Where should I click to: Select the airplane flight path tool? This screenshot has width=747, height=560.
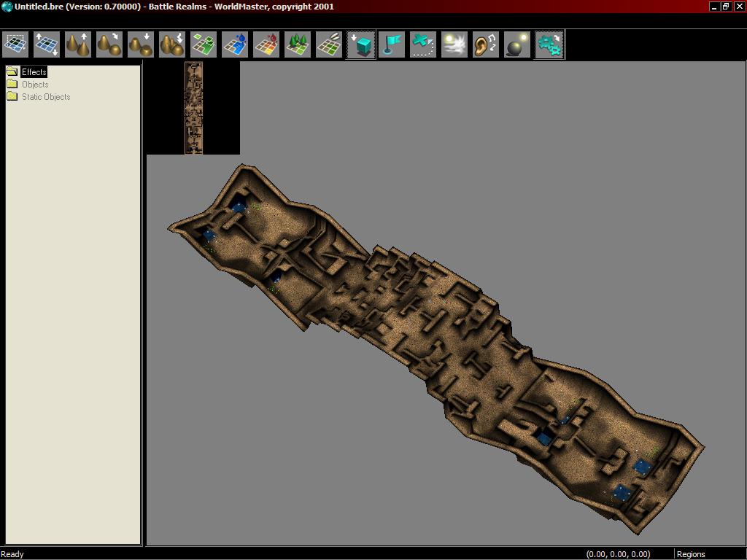tap(423, 44)
